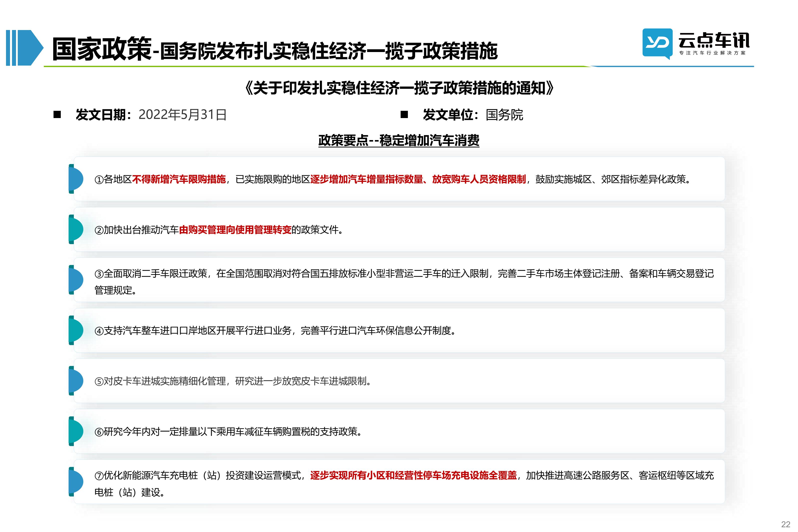Click the square bullet before 发文日期

click(x=57, y=115)
